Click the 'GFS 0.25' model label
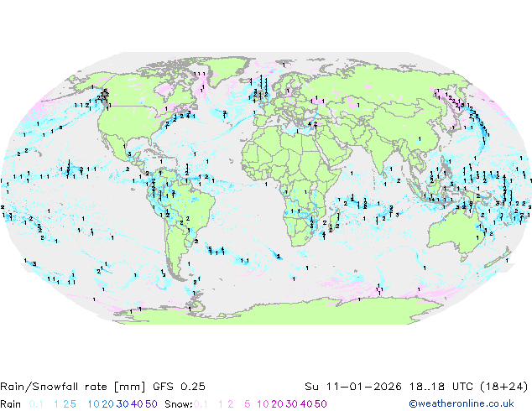Image resolution: width=532 pixels, height=411 pixels. tap(179, 387)
